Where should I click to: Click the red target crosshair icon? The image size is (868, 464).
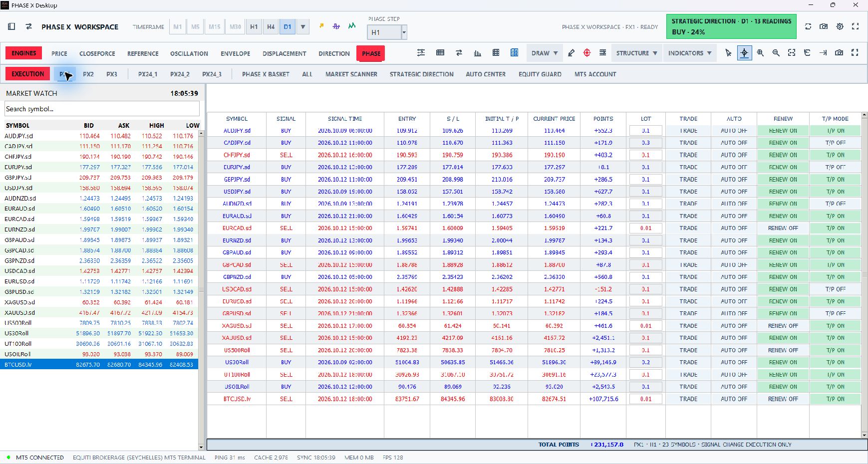tap(587, 53)
